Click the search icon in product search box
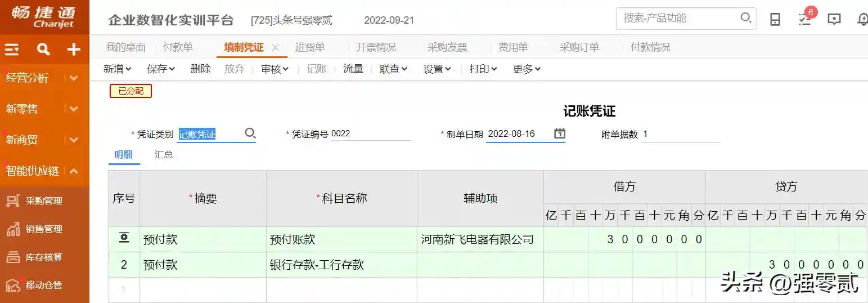The height and width of the screenshot is (303, 868). coord(746,18)
